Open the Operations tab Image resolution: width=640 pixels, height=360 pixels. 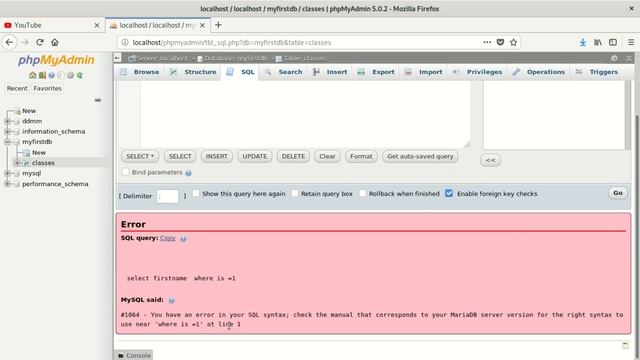[539, 72]
